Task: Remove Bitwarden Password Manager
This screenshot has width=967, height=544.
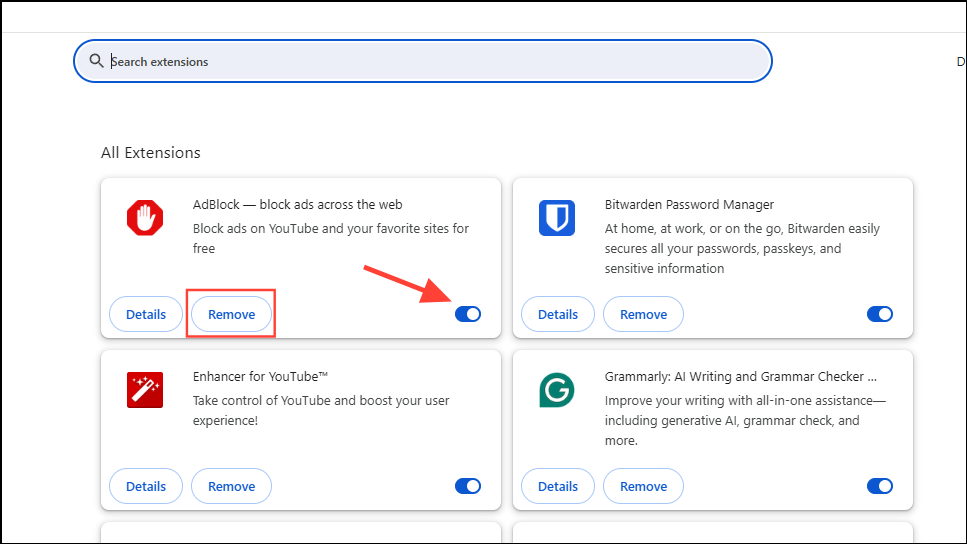Action: coord(643,314)
